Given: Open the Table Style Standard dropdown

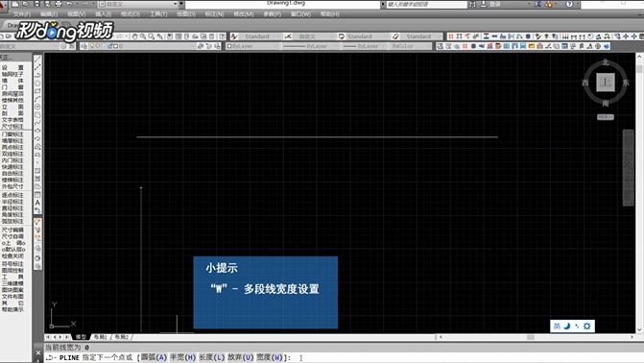Looking at the screenshot, I should pos(367,36).
